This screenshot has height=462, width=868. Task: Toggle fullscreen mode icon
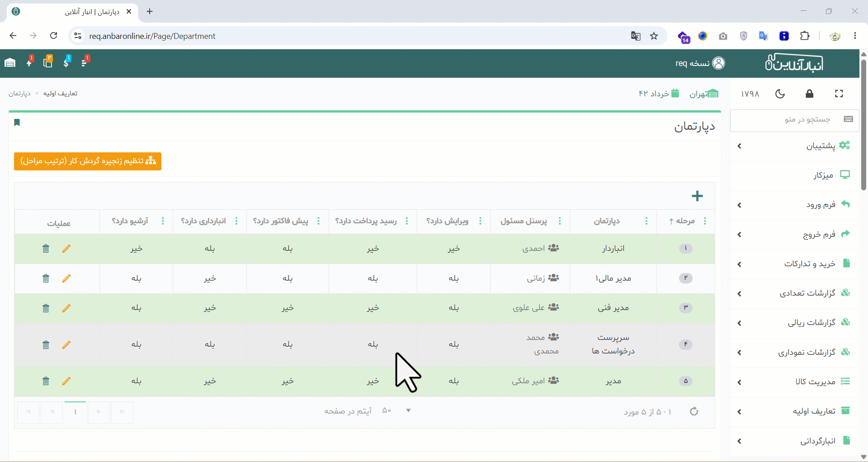click(839, 94)
